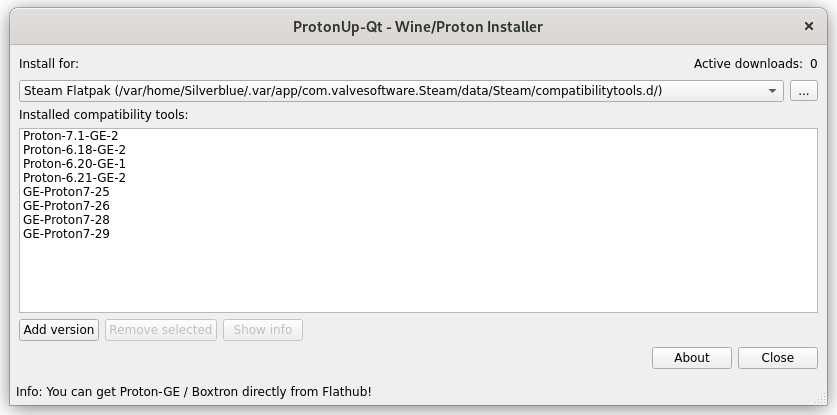Select GE-Proton7-25 compatibility tool

coord(66,191)
